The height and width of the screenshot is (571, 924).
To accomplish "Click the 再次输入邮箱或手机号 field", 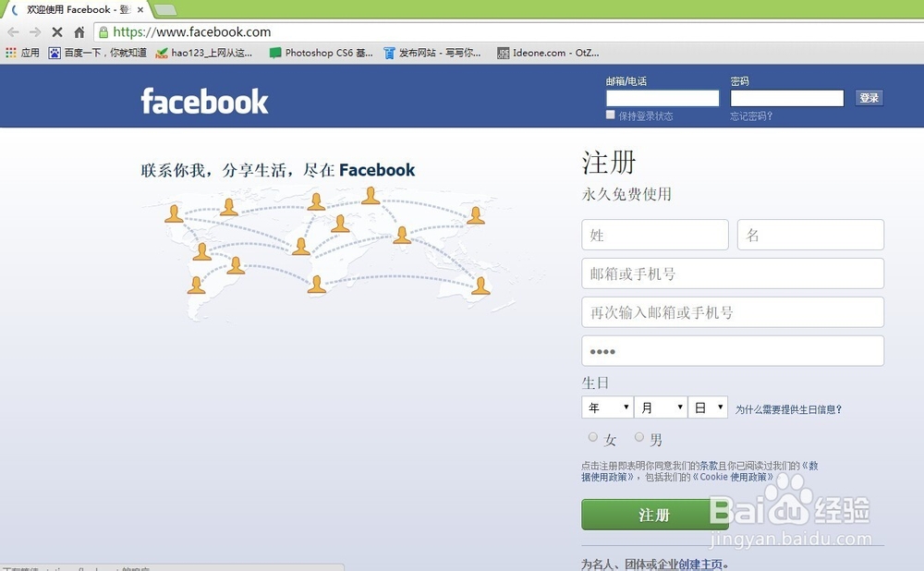I will click(x=733, y=312).
